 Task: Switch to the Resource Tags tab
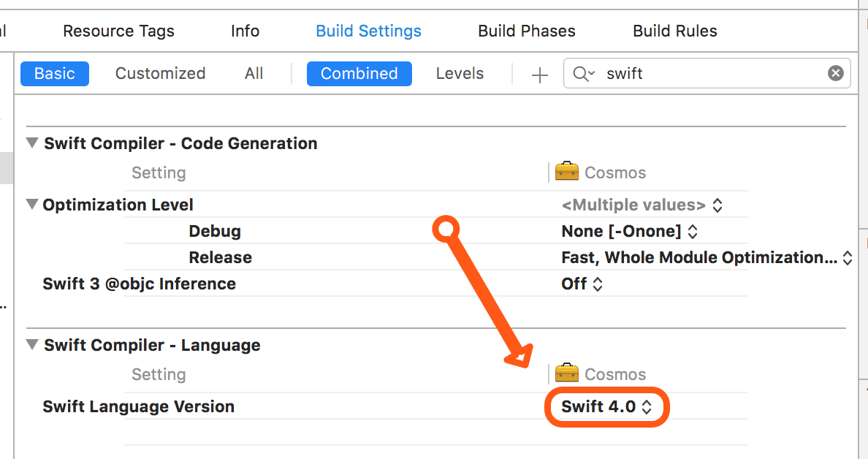[118, 31]
